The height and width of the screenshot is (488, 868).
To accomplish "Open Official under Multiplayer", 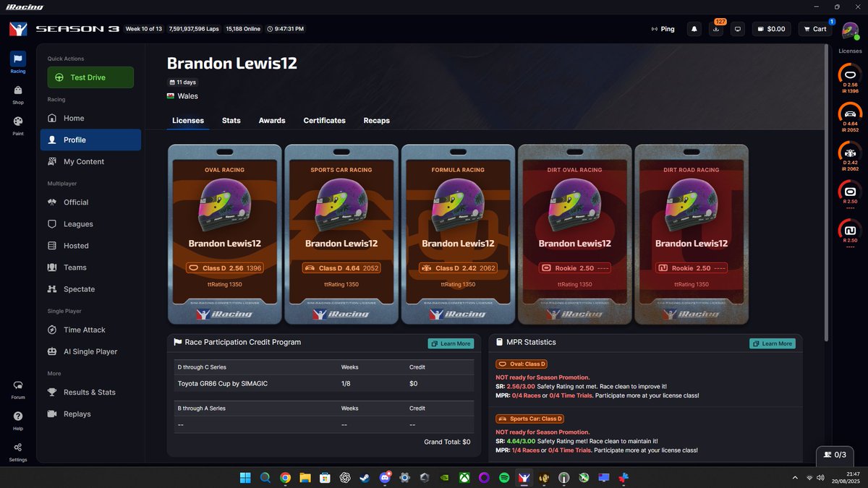I will coord(90,202).
